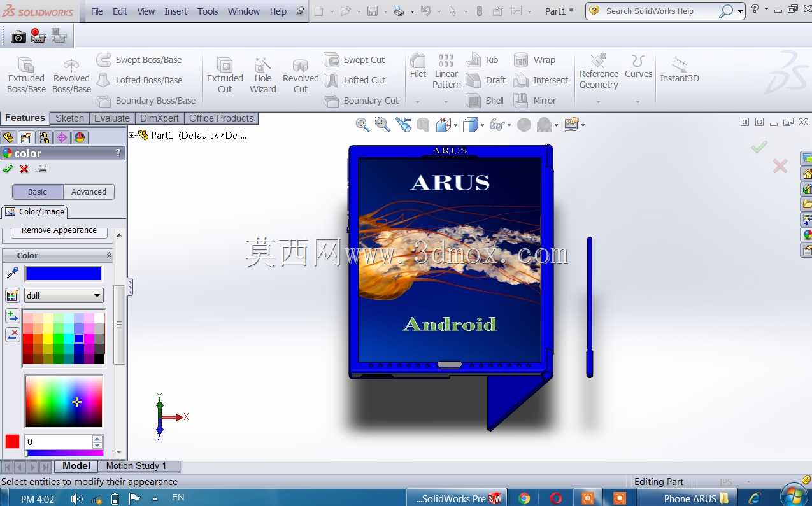Viewport: 812px width, 506px height.
Task: Collapse the Color section
Action: pos(109,255)
